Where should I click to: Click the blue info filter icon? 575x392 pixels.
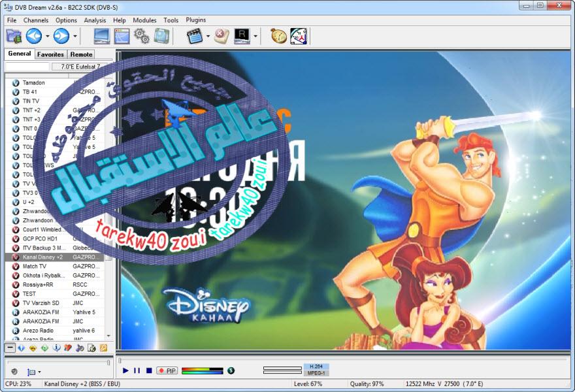pyautogui.click(x=56, y=348)
